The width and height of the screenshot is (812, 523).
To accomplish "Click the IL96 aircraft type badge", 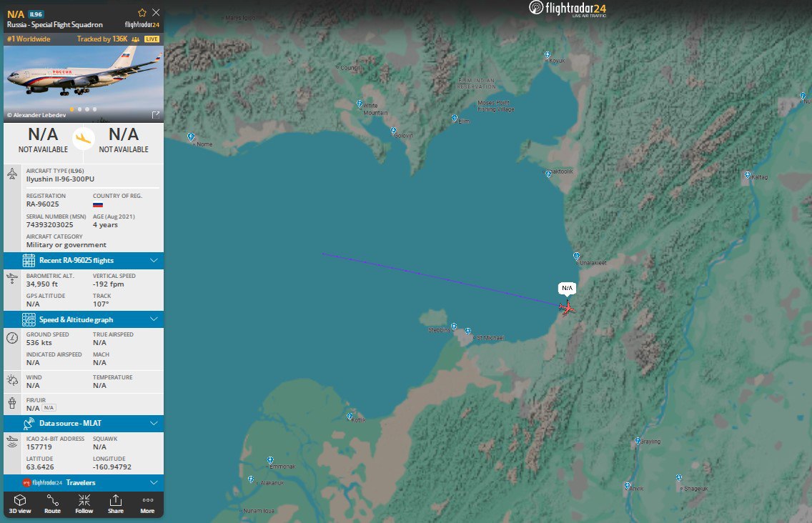I will pyautogui.click(x=36, y=14).
